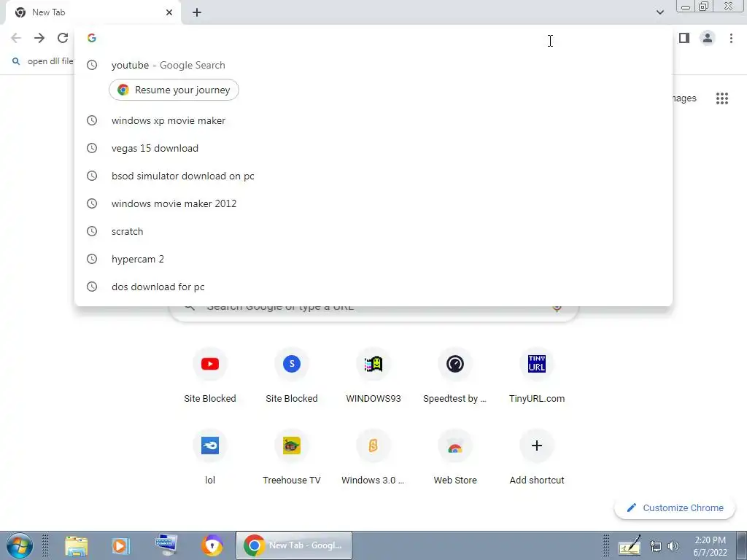This screenshot has height=560, width=747.
Task: Select the hypercam 2 suggestion
Action: pos(373,259)
